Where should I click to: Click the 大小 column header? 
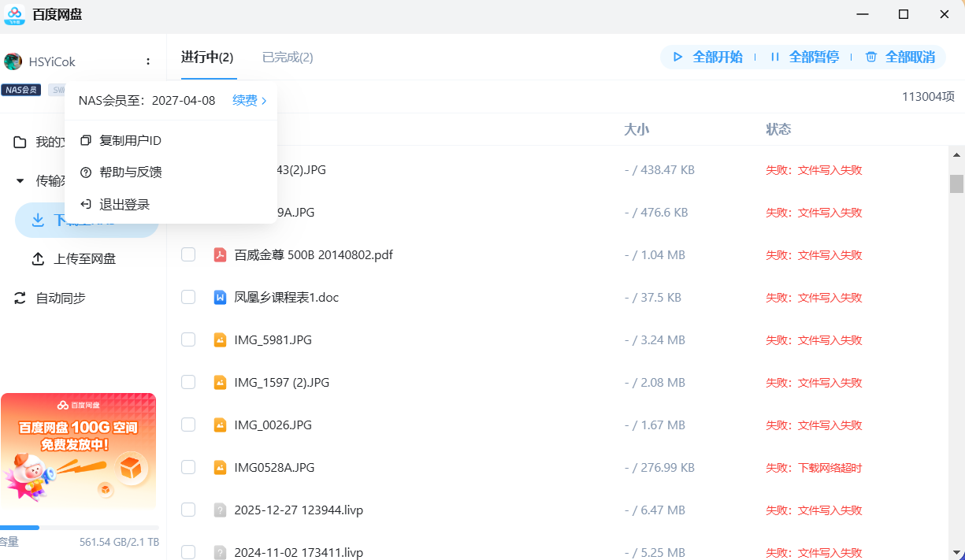[x=637, y=129]
